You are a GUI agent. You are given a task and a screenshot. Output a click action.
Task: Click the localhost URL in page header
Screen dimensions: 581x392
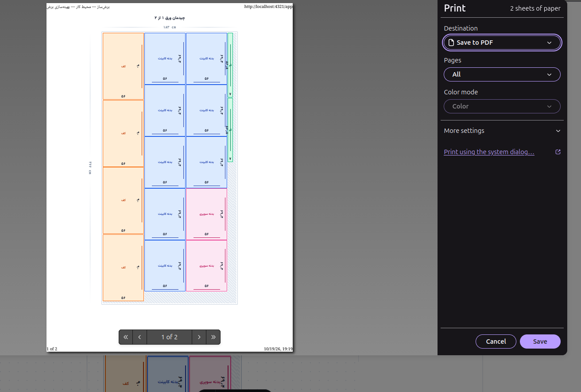coord(268,7)
